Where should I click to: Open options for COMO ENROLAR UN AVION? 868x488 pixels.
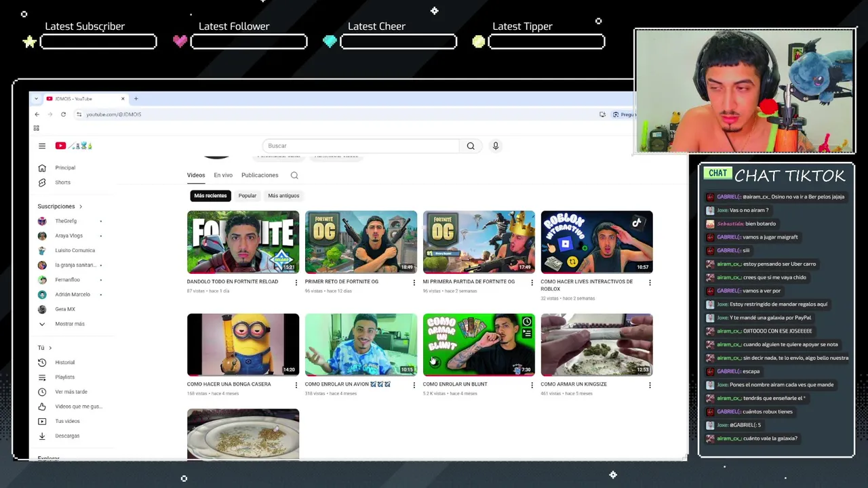click(x=414, y=385)
